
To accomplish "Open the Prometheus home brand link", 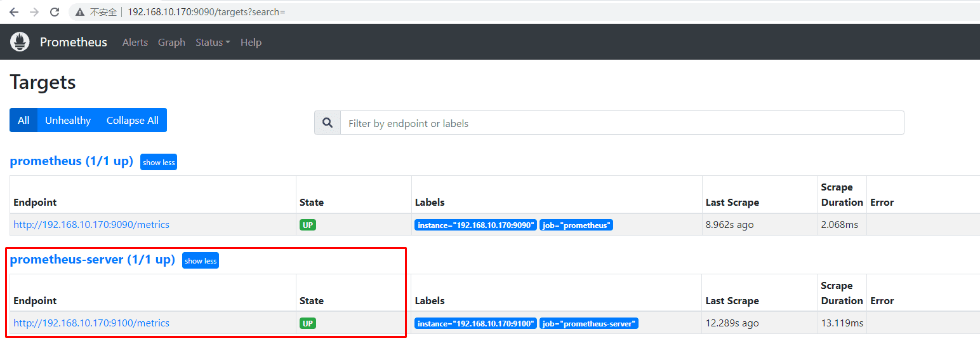I will point(74,42).
